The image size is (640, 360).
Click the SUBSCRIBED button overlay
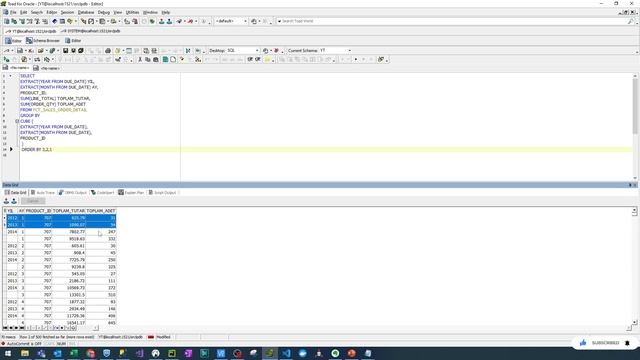[x=605, y=343]
